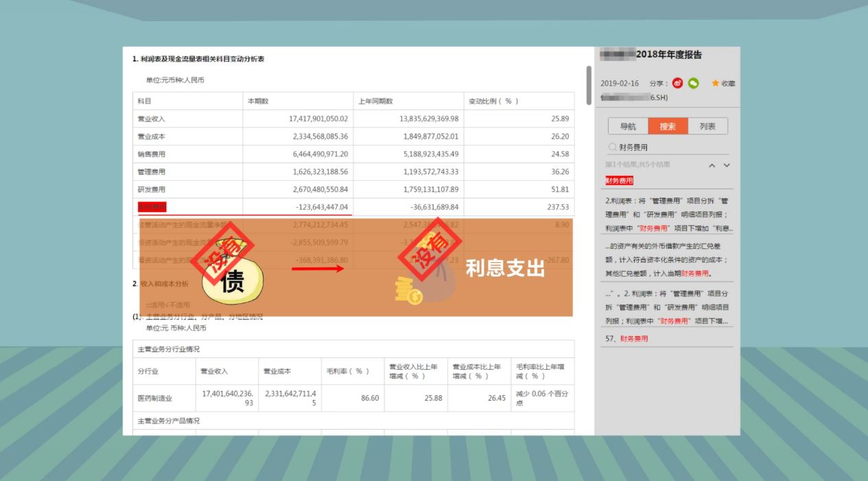Image resolution: width=868 pixels, height=481 pixels.
Task: Click the 变动比例（%） column header
Action: pos(493,102)
